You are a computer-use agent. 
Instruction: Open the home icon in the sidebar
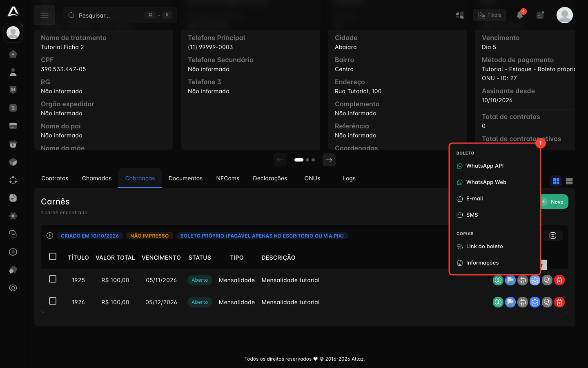tap(13, 54)
